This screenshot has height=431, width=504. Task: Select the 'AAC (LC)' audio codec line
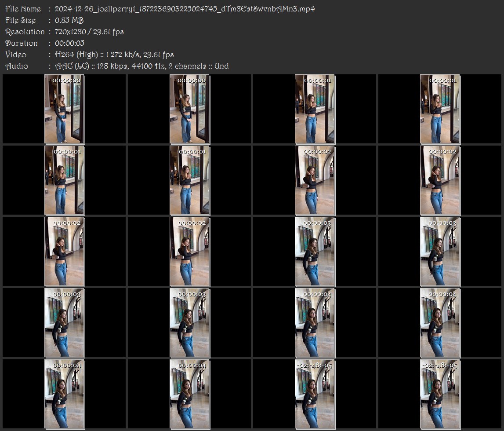pos(142,66)
